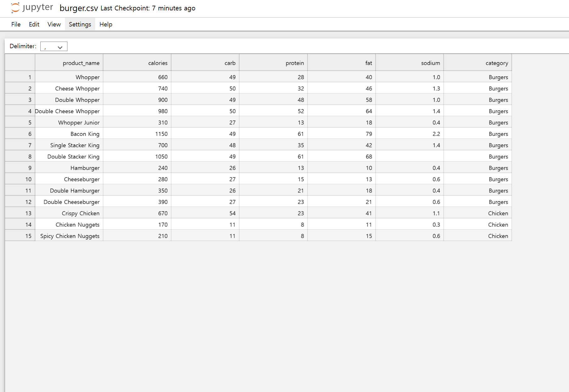Click the fat value 68
The height and width of the screenshot is (392, 569).
click(342, 156)
